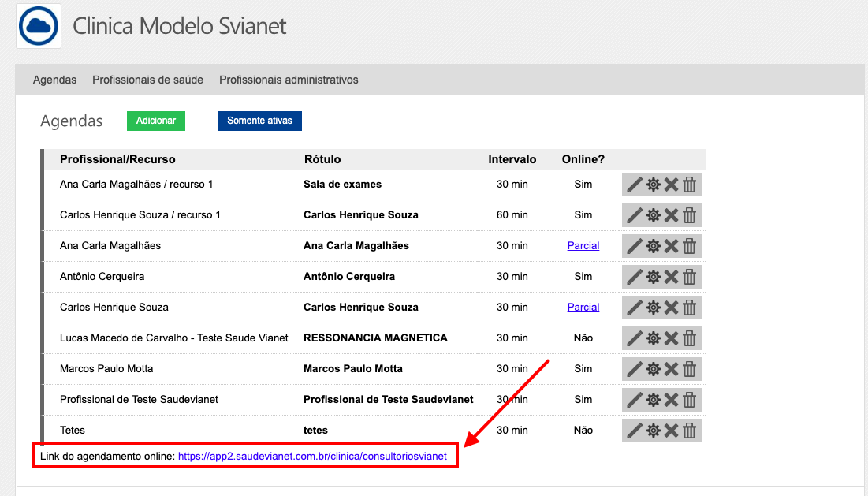868x496 pixels.
Task: Open gear settings for Tetes agenda
Action: pos(653,431)
